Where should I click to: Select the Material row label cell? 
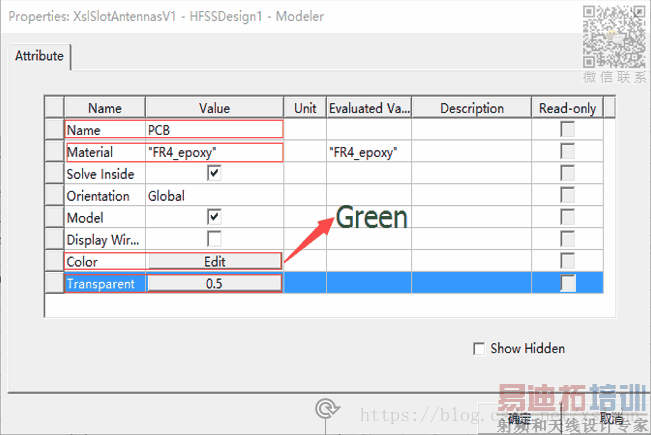pos(105,152)
